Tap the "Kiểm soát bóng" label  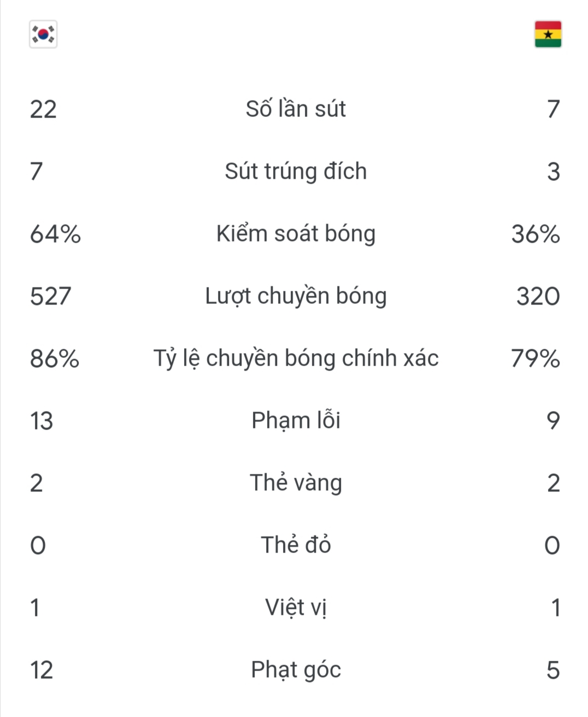pos(296,233)
